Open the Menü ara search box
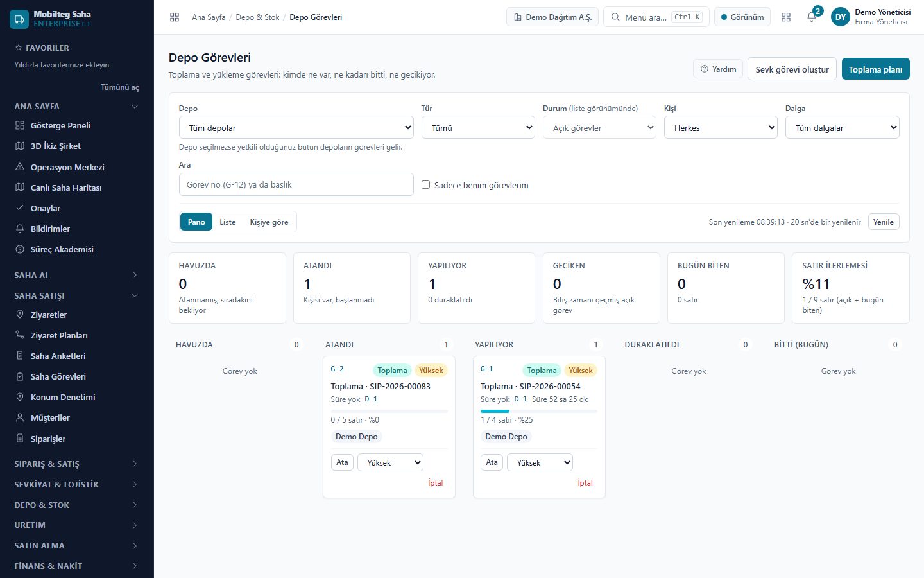This screenshot has height=578, width=924. (656, 17)
